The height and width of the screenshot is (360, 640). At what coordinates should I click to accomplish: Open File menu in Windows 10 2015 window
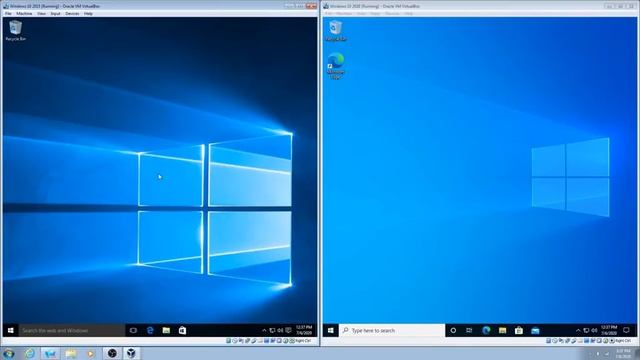[x=8, y=13]
